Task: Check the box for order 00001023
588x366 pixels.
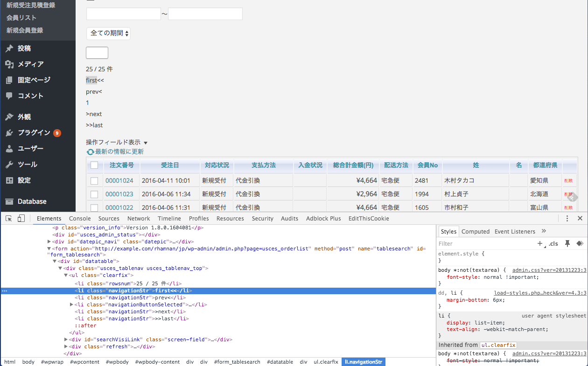Action: (94, 194)
